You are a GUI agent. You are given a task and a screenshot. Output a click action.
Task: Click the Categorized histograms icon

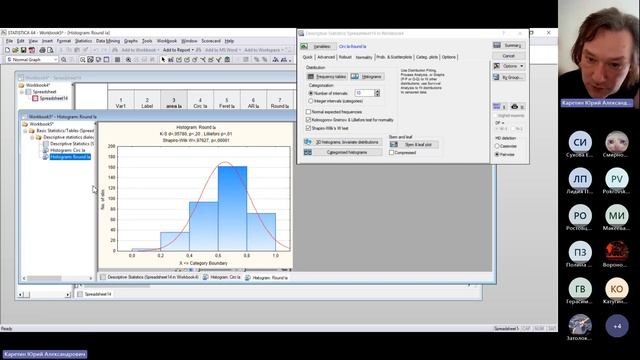coord(308,152)
